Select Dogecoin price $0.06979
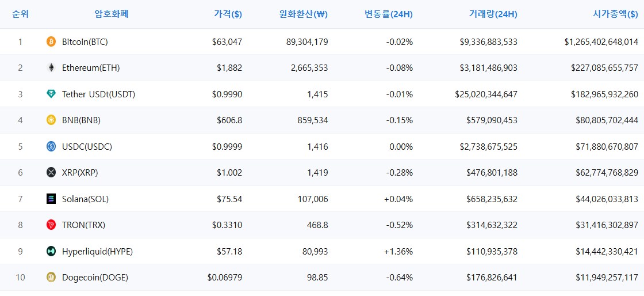The image size is (644, 296). click(x=225, y=278)
